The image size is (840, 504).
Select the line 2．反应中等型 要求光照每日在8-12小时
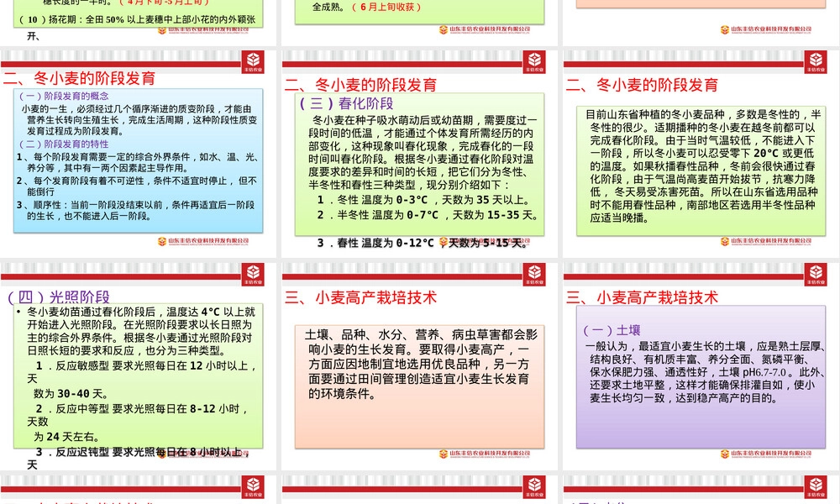pyautogui.click(x=138, y=415)
